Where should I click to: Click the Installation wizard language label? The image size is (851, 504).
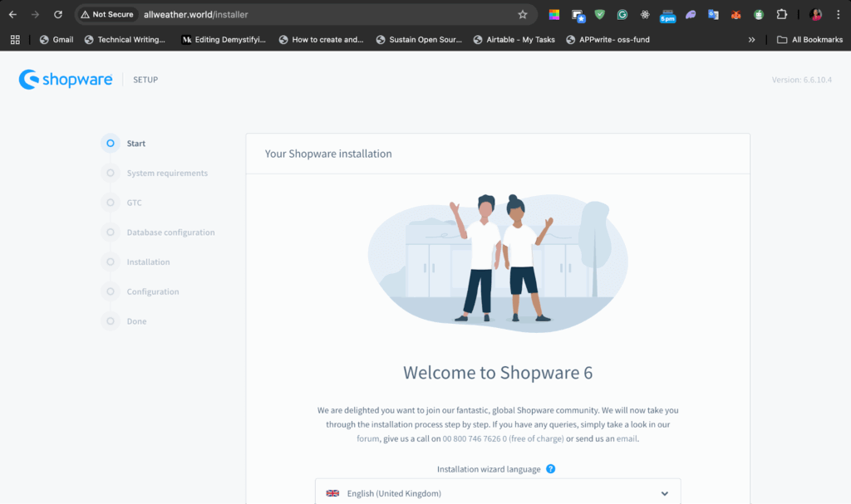[x=489, y=469]
